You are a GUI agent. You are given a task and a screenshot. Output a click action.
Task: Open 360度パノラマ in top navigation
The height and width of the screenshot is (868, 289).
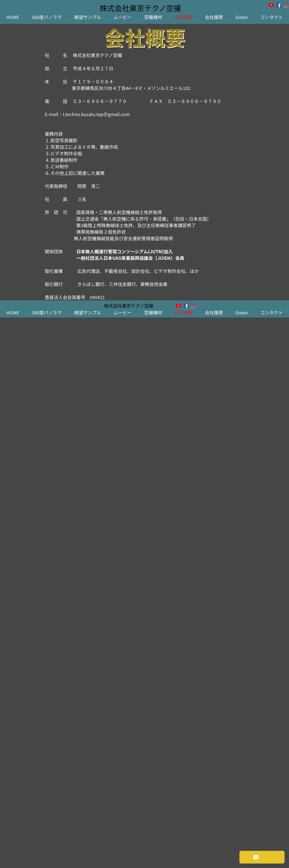pos(47,17)
